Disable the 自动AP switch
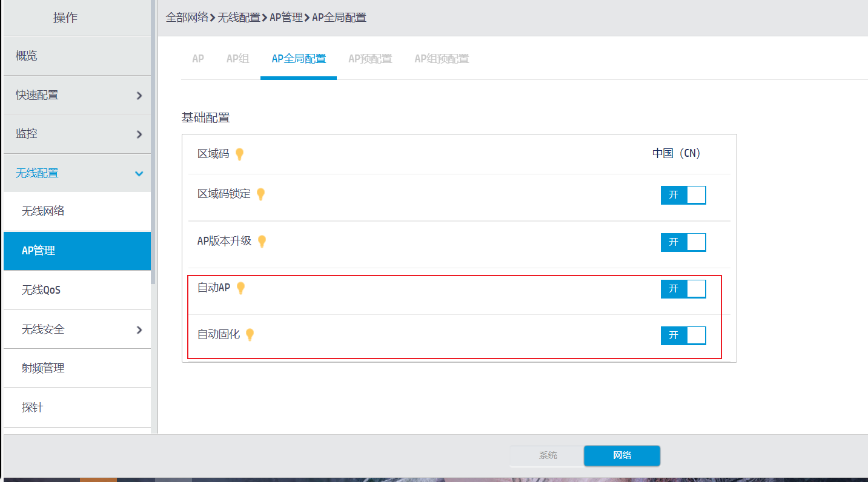The height and width of the screenshot is (482, 868). pos(683,289)
